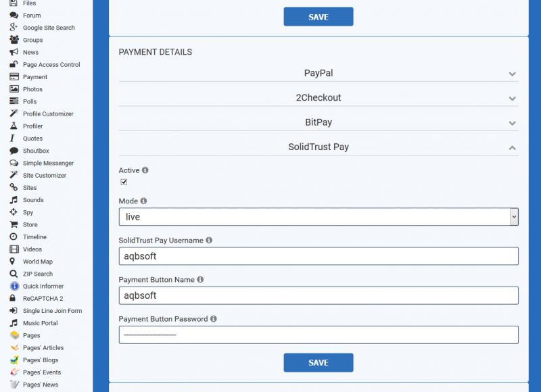The height and width of the screenshot is (392, 541).
Task: Open the 2Checkout section header
Action: (319, 97)
